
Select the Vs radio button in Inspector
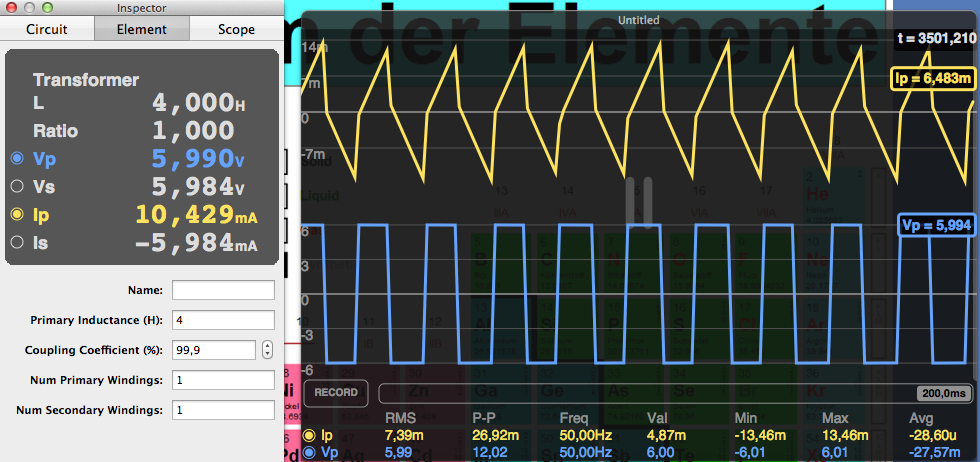click(x=17, y=186)
